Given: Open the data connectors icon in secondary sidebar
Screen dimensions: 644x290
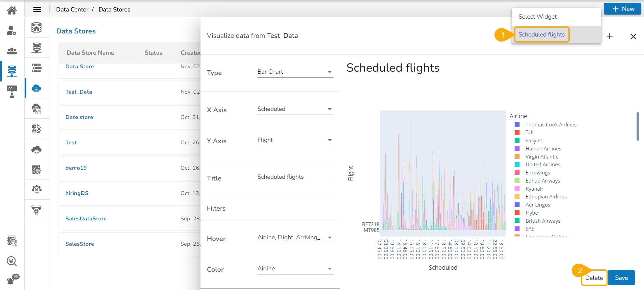Looking at the screenshot, I should point(36,27).
